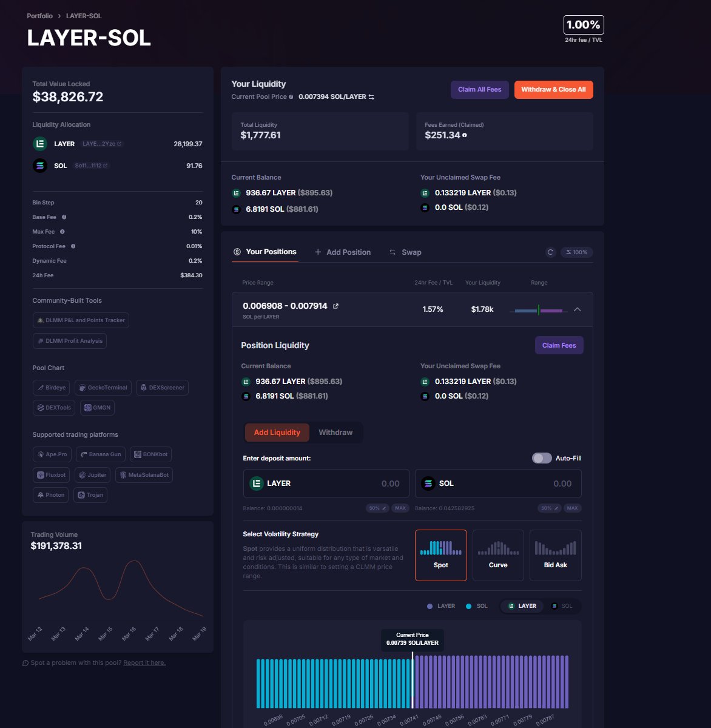This screenshot has height=728, width=711.
Task: Click the Protocol Fee info icon
Action: pyautogui.click(x=73, y=246)
